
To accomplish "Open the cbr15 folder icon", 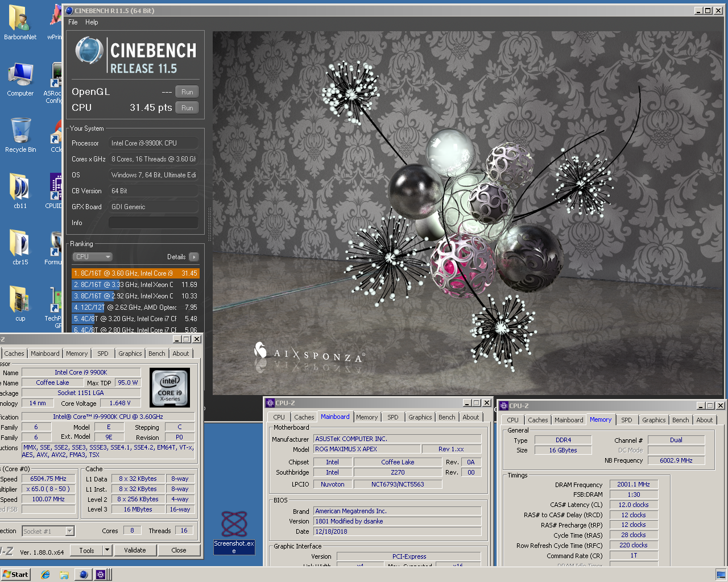I will (x=20, y=248).
